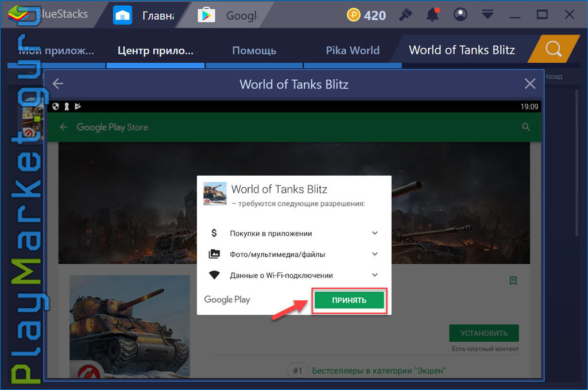The image size is (588, 390).
Task: Open the pin/theme brush icon in title bar
Action: pos(405,14)
